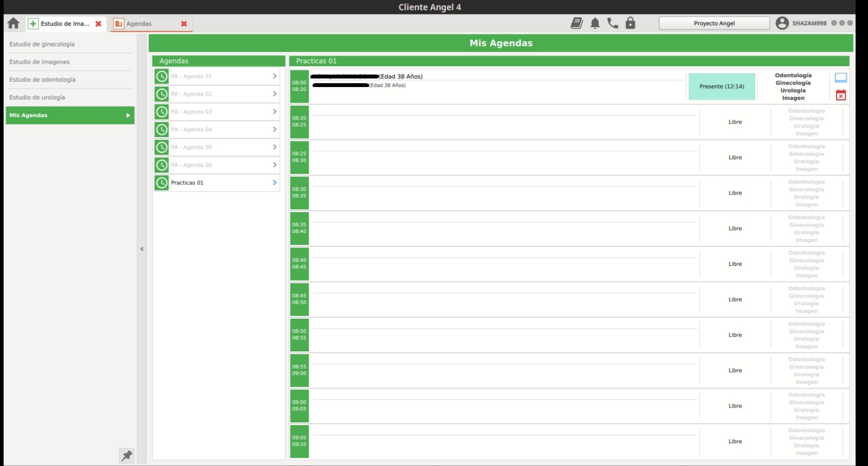Select the 08:55 09:00 time slot

pos(299,370)
